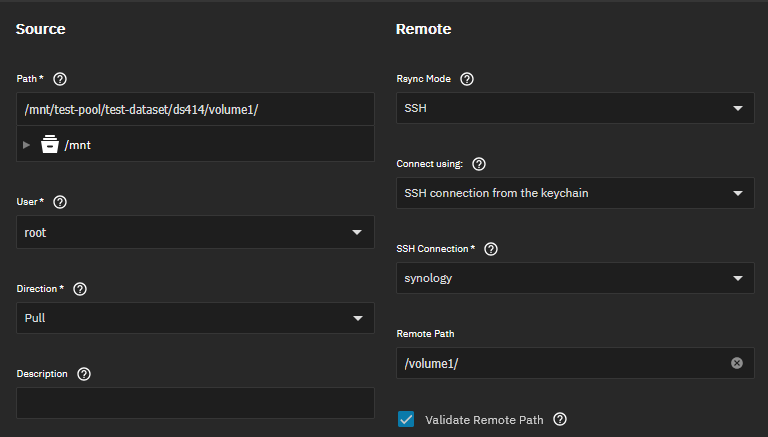Expand the /mnt tree node arrow
Viewport: 768px width, 437px height.
coord(27,145)
